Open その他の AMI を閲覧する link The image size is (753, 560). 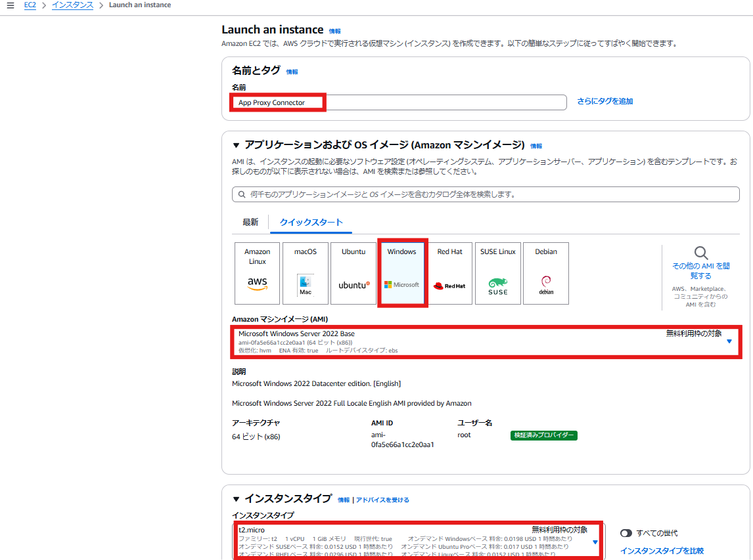[700, 270]
